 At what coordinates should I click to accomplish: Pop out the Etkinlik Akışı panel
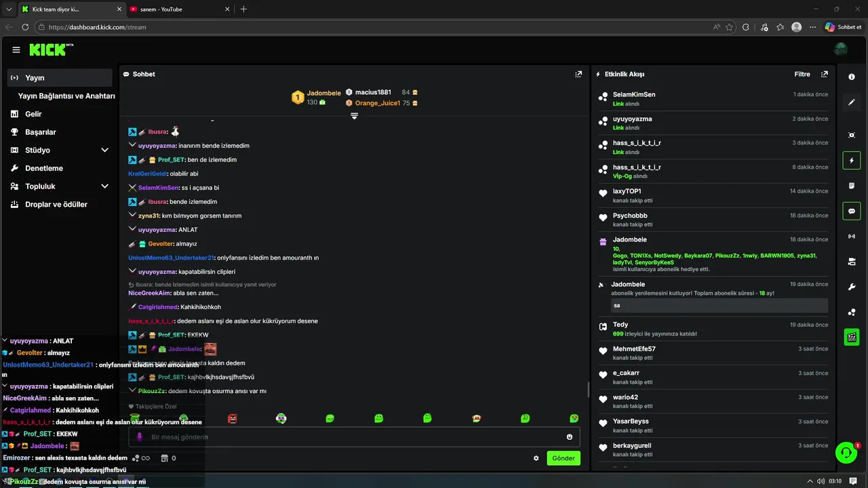(825, 74)
